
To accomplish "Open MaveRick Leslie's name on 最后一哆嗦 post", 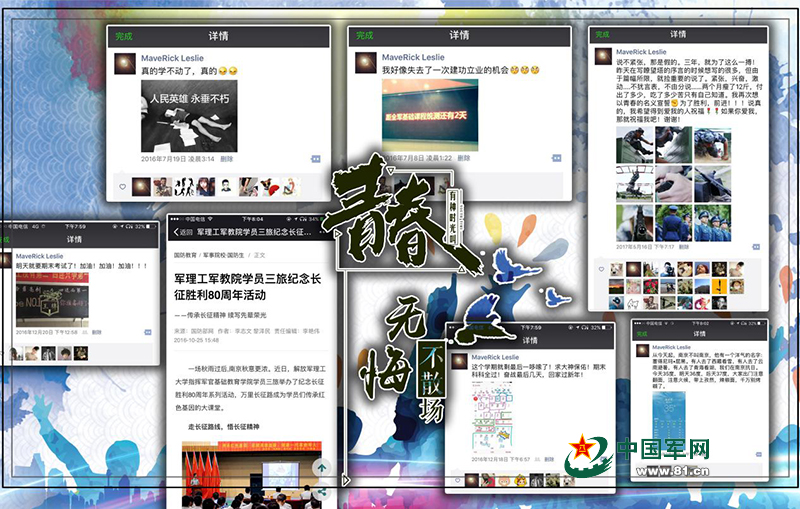I will click(495, 357).
